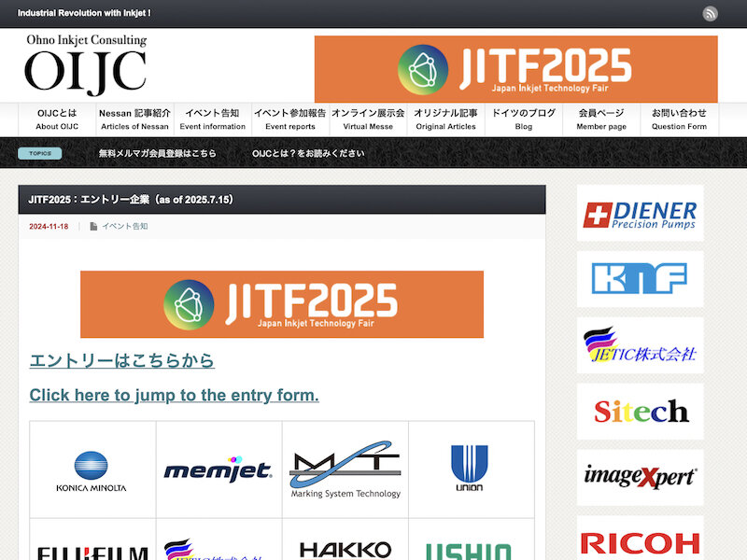
Task: Open the JITF2025 banner in the article
Action: click(282, 304)
